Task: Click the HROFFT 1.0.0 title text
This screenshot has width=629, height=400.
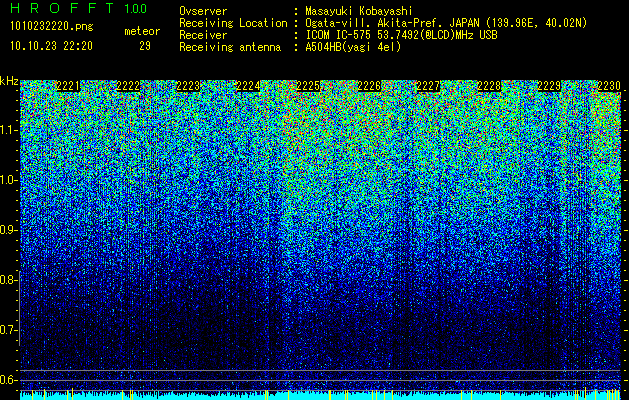Action: tap(78, 8)
